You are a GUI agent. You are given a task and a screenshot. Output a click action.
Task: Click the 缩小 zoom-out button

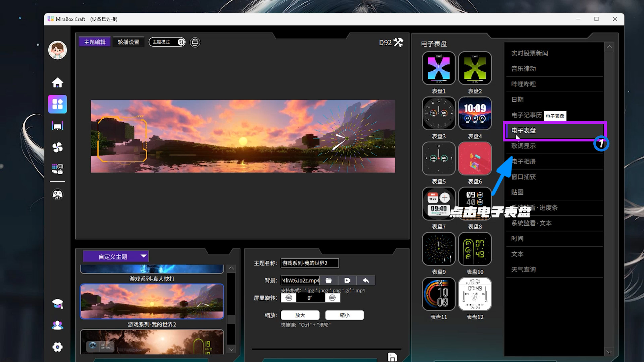[344, 315]
